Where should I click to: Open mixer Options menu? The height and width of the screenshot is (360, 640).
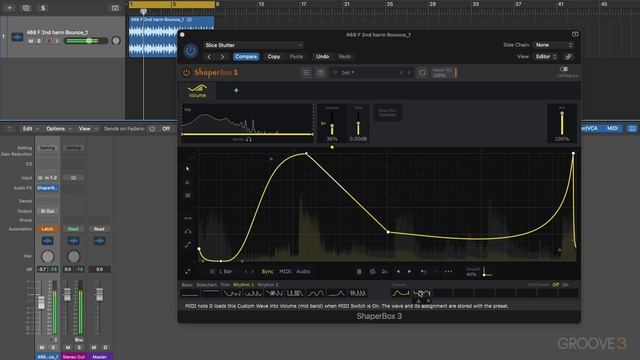click(x=58, y=129)
